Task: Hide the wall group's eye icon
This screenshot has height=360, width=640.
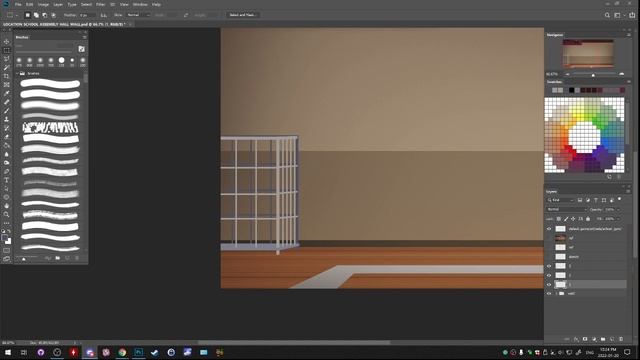Action: click(x=549, y=293)
